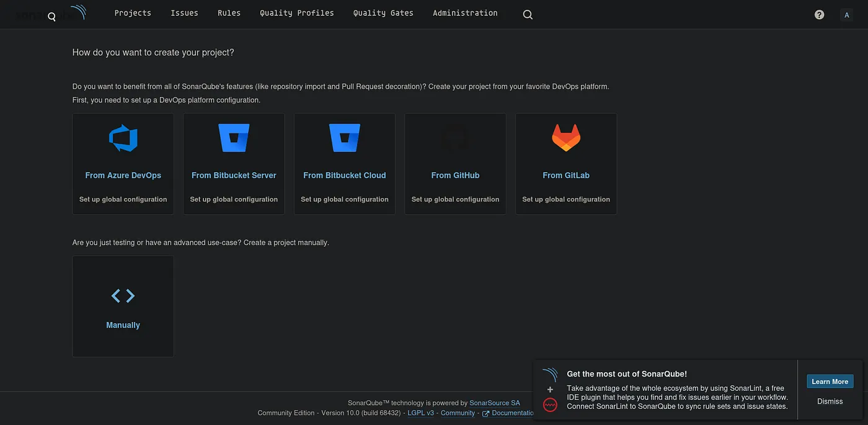Click the GitHub logo icon
Screen dimensions: 868x425
pyautogui.click(x=455, y=138)
